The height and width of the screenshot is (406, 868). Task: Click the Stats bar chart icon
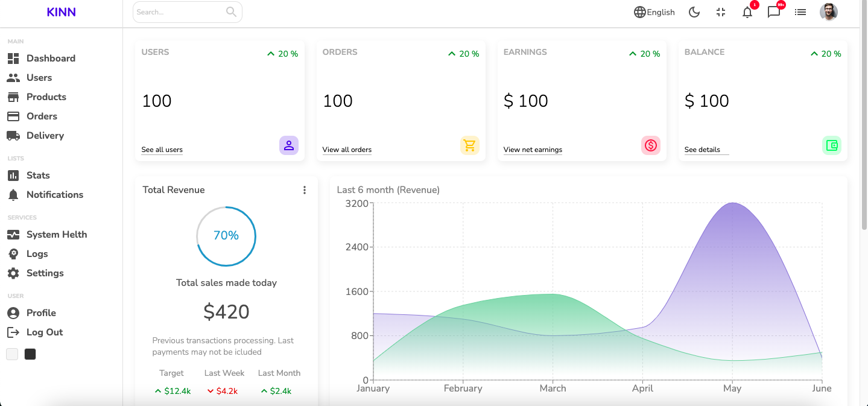point(13,176)
